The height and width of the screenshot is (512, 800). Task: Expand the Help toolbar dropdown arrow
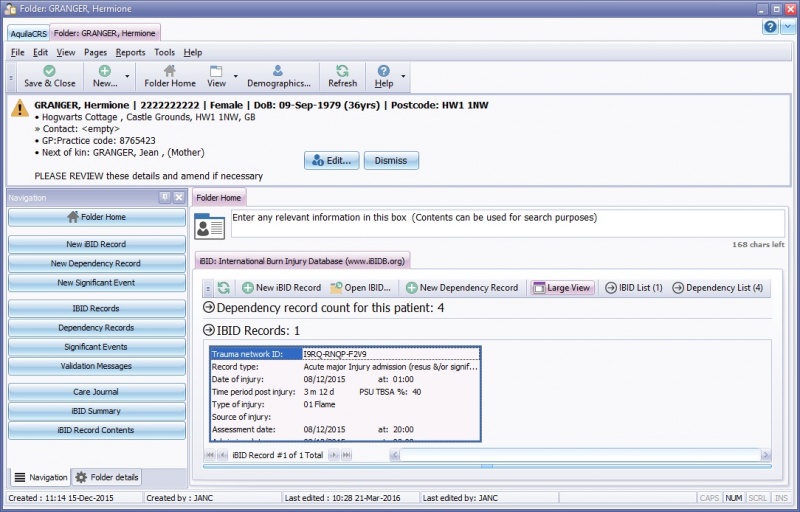click(403, 76)
